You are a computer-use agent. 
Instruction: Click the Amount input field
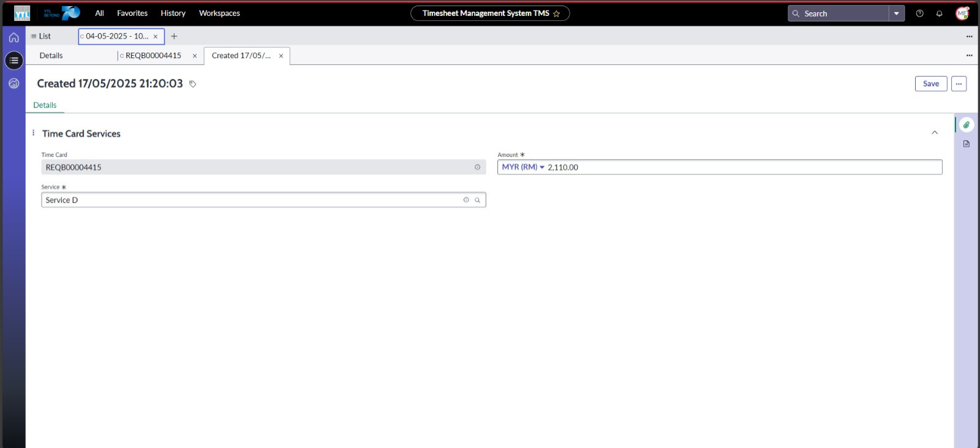(x=741, y=167)
